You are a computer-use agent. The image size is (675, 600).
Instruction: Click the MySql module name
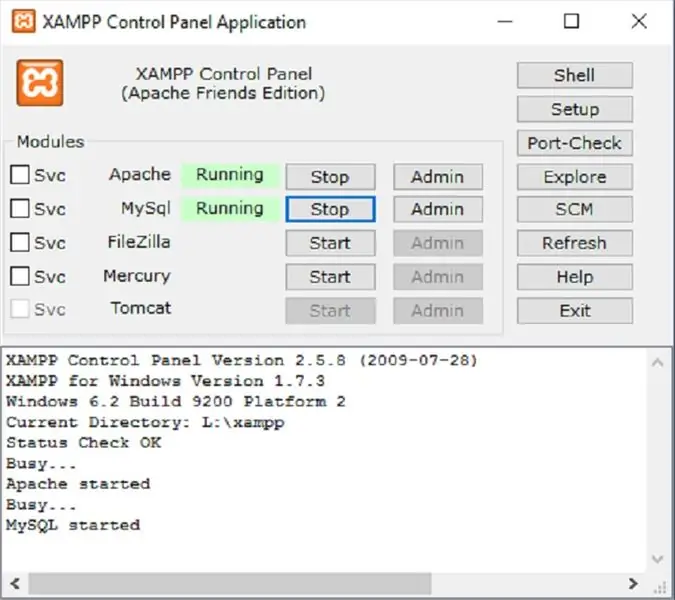pos(146,208)
